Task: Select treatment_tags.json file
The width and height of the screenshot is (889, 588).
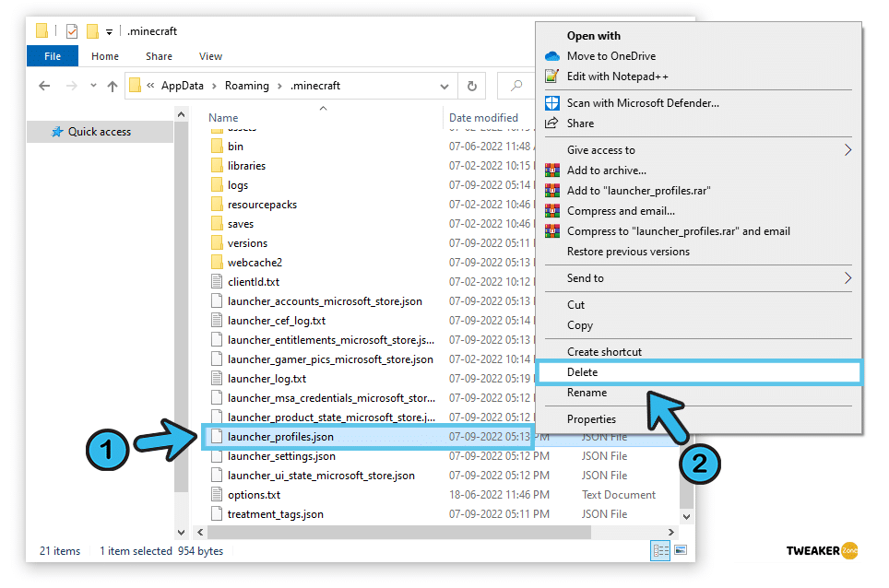Action: pyautogui.click(x=276, y=513)
